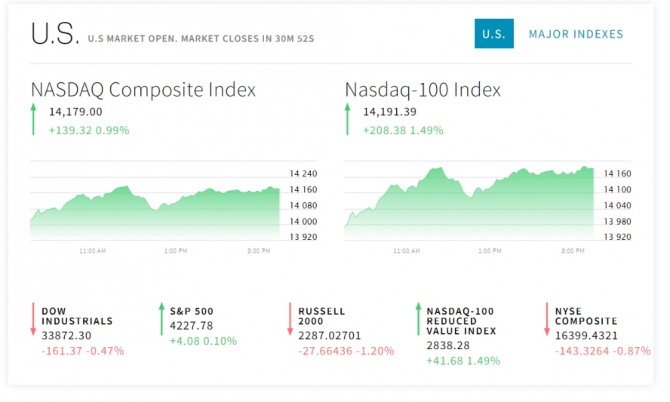Click the NASDAQ Composite area chart
This screenshot has width=670, height=402.
[x=155, y=211]
